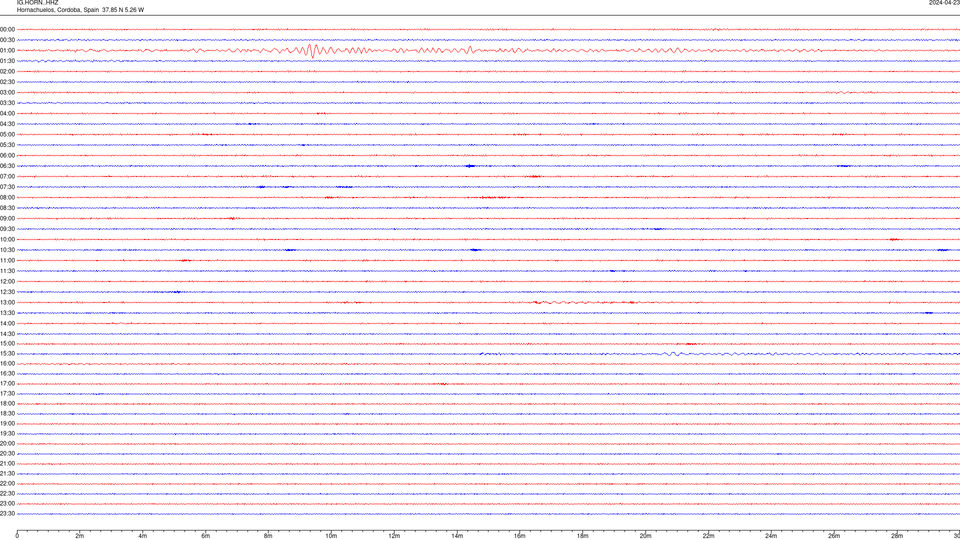This screenshot has width=960, height=540.
Task: Click the 16m tick label on the minute axis
Action: click(520, 536)
